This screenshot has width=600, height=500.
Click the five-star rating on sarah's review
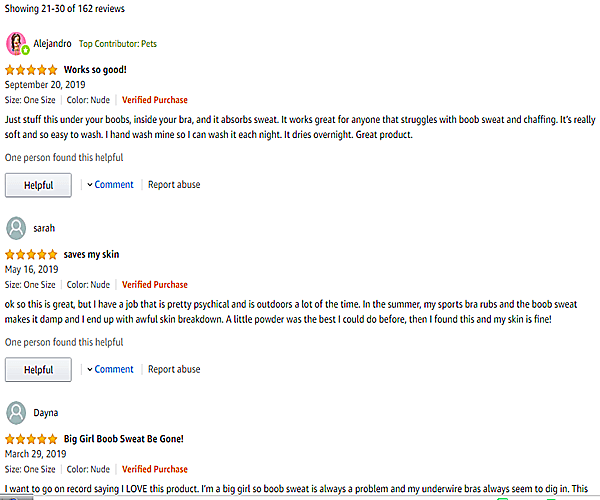31,255
